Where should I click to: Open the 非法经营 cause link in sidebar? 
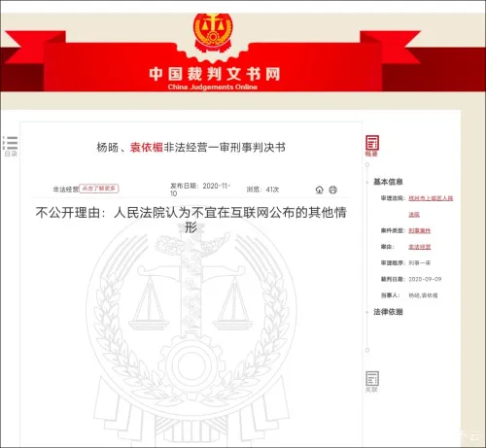click(x=419, y=247)
